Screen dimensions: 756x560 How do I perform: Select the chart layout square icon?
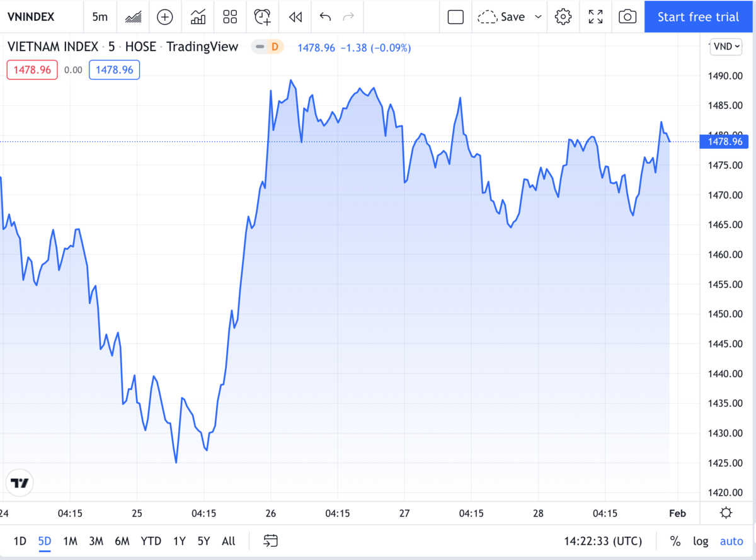pos(455,16)
